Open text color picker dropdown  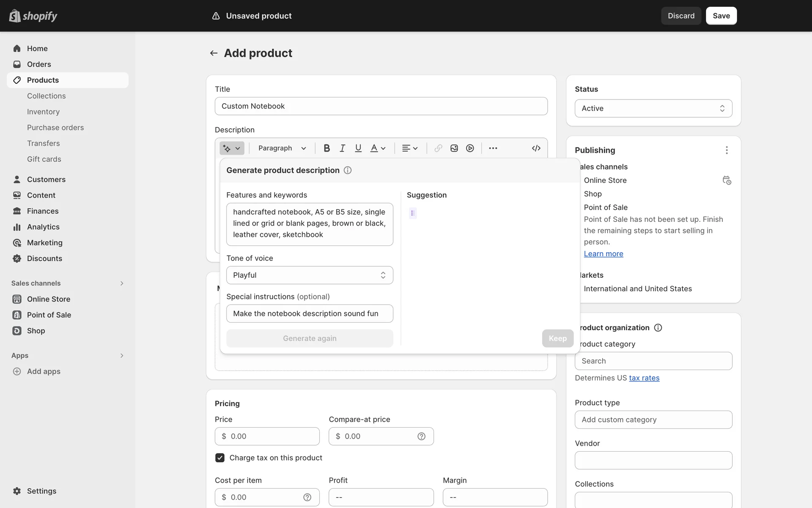[x=378, y=148]
